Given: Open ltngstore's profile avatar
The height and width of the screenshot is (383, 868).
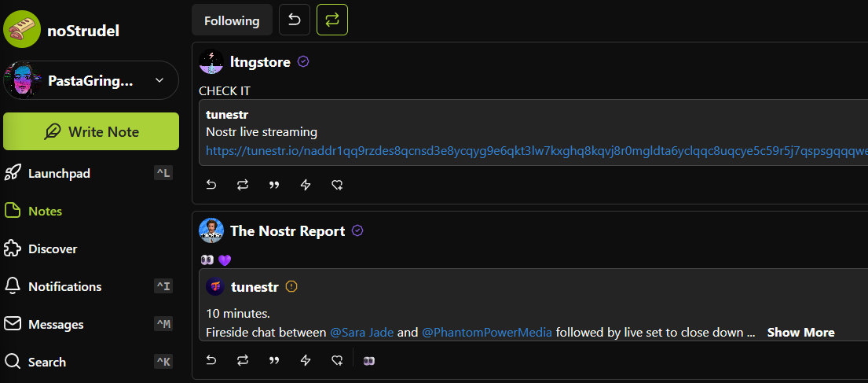Looking at the screenshot, I should (211, 62).
